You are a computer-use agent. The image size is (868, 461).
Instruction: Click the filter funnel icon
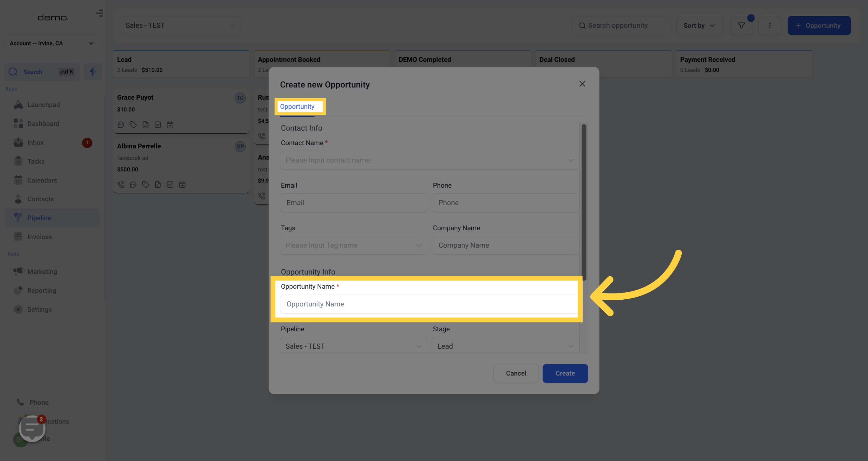click(741, 26)
